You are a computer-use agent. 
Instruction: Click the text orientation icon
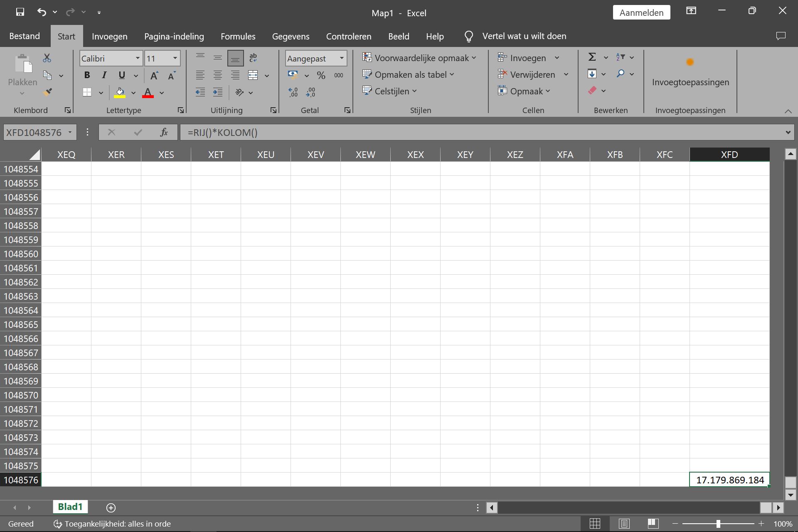(x=240, y=92)
